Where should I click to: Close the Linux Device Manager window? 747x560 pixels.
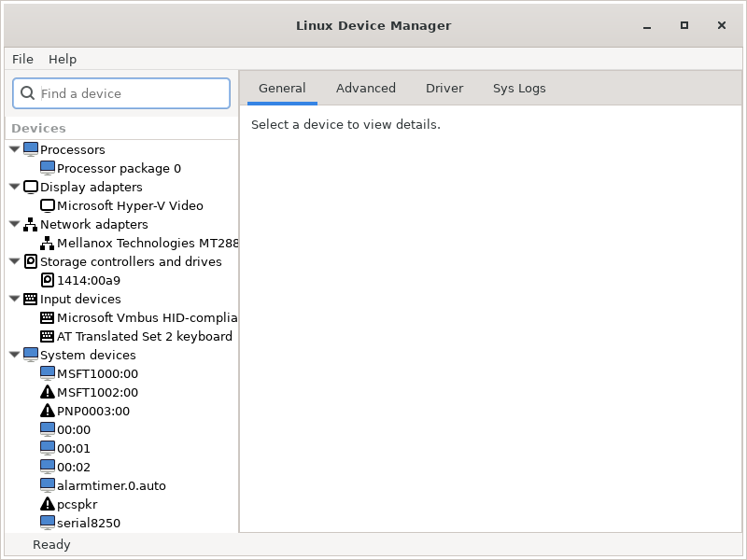click(x=721, y=25)
